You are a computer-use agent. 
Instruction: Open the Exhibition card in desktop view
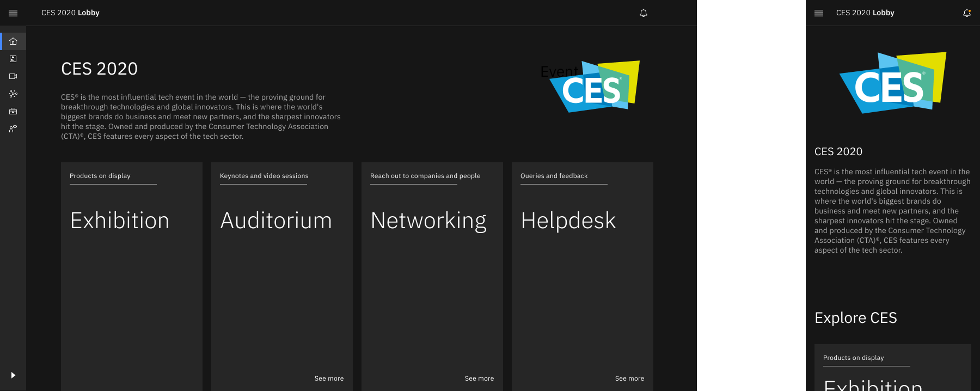132,277
